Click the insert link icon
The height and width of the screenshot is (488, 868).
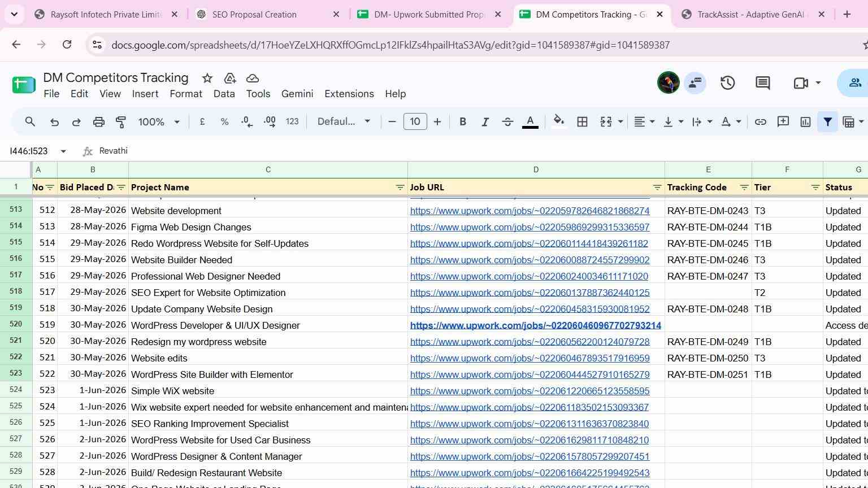760,121
